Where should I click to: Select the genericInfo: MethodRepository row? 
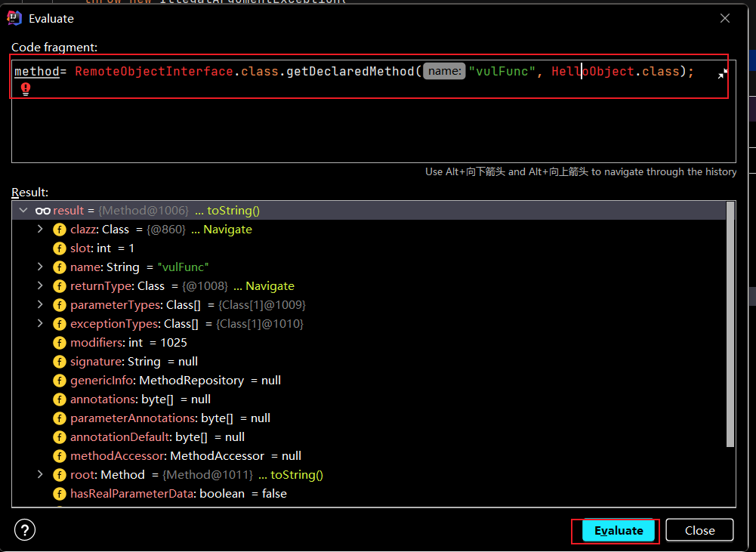(369, 381)
